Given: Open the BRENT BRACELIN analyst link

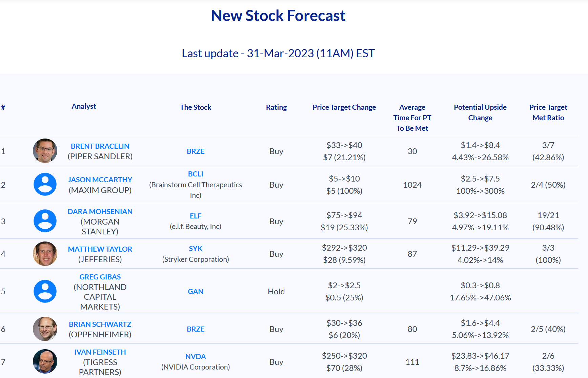Looking at the screenshot, I should (x=100, y=146).
